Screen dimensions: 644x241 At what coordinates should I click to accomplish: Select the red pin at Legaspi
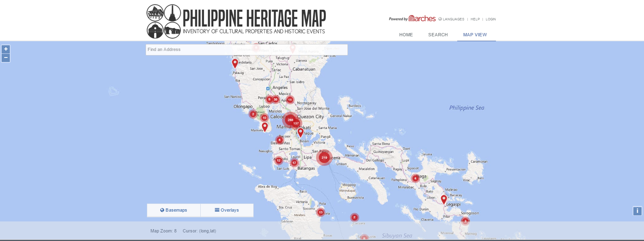444,199
